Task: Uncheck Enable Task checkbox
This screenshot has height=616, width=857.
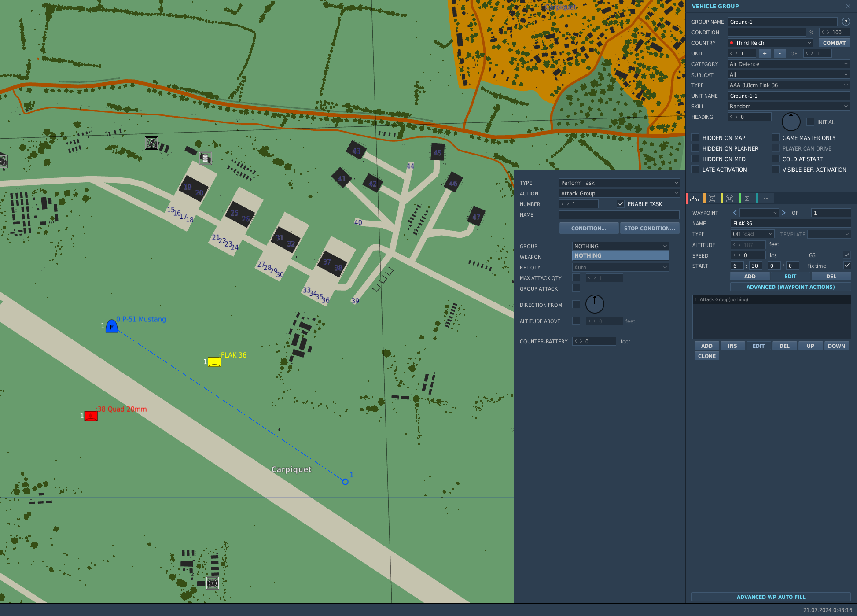Action: (621, 204)
